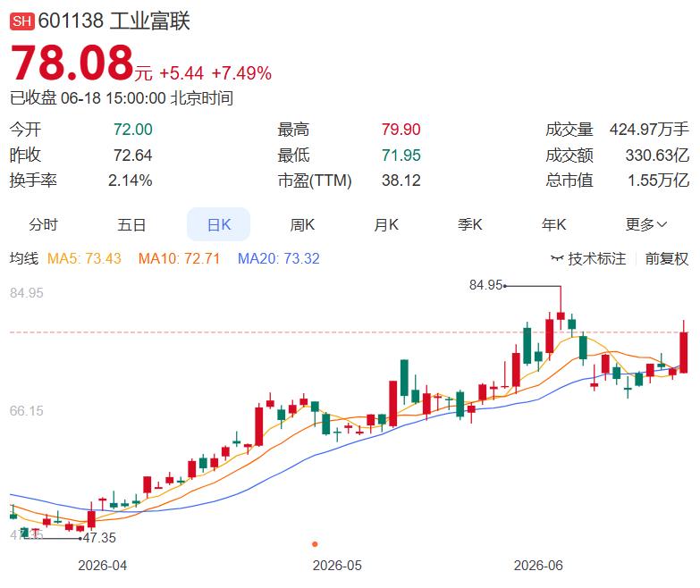Click the SH exchange badge icon
Screen dimensions: 700x588
21,21
